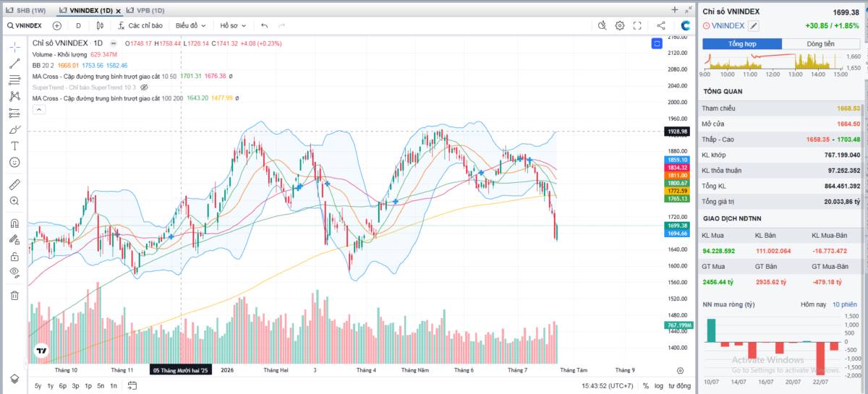
Task: Open the Hồ sơ dropdown menu
Action: pos(233,25)
